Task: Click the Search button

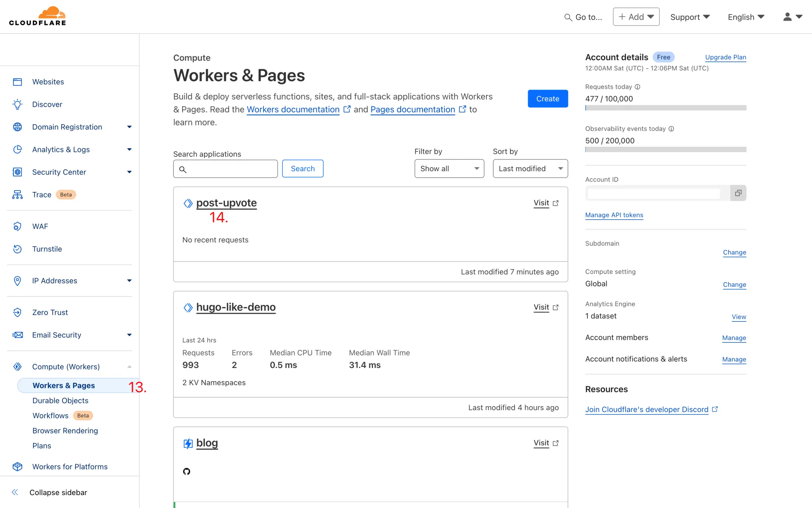Action: tap(303, 169)
